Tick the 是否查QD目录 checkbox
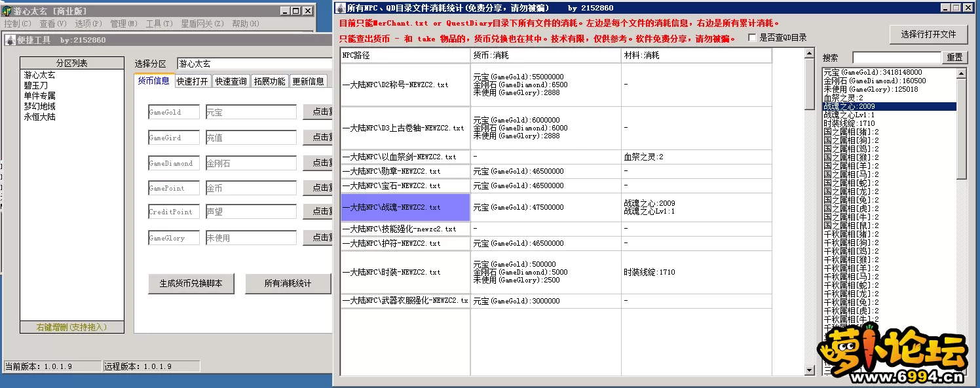Screen dimensions: 980x388 [x=752, y=38]
